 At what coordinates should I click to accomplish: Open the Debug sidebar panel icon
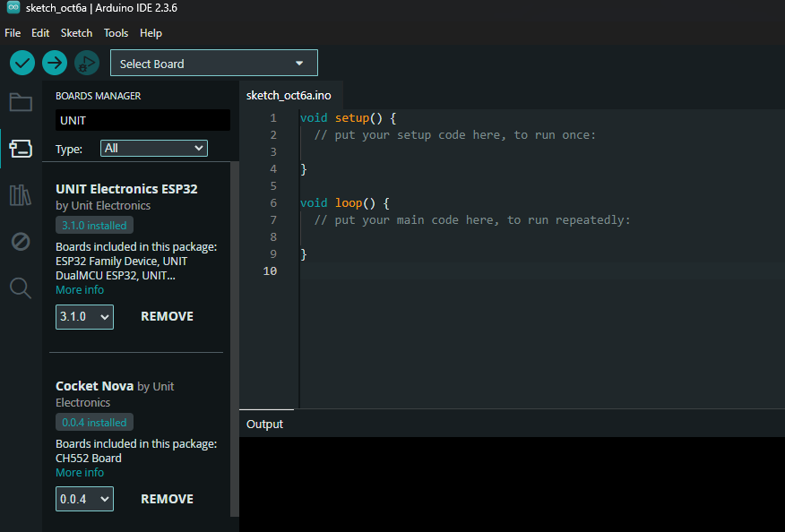pos(21,242)
